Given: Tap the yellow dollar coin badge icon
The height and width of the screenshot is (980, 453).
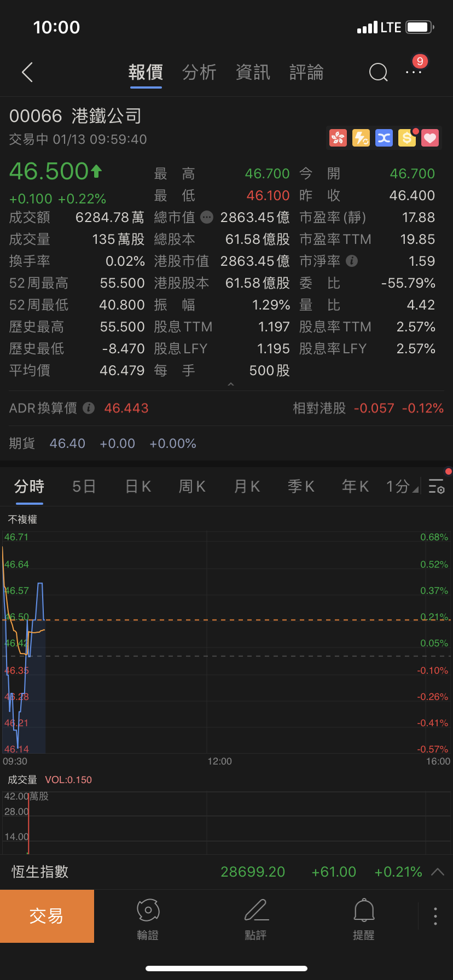Looking at the screenshot, I should pos(407,138).
